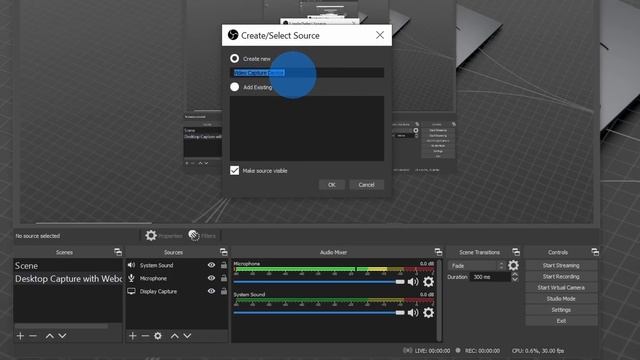The width and height of the screenshot is (640, 360).
Task: Remove selected source with minus icon
Action: click(145, 336)
